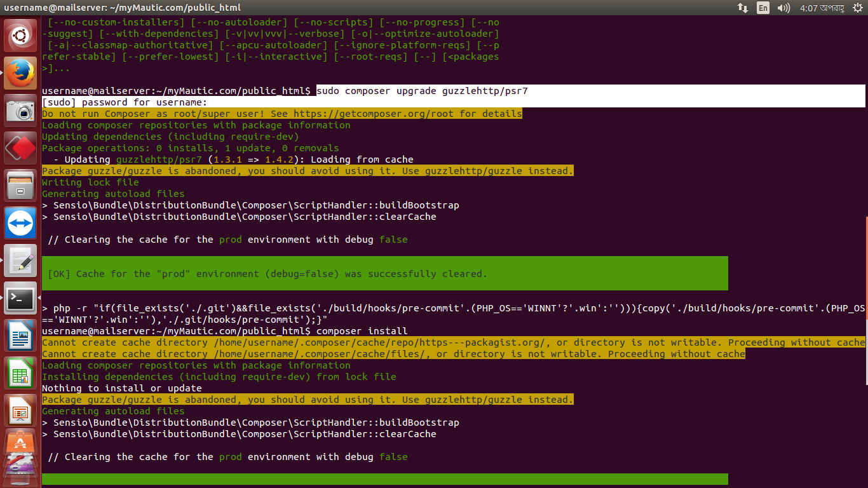Image resolution: width=868 pixels, height=488 pixels.
Task: Click 'Updating guzzlehttp/psr7 (1.3.1 => 1.4.2)' line
Action: (233, 159)
